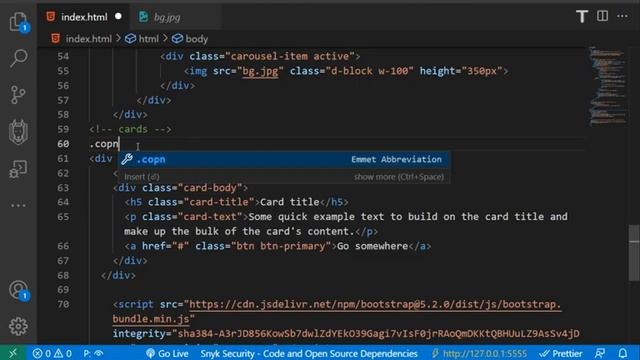
Task: Click Prettier in the status bar
Action: 561,353
